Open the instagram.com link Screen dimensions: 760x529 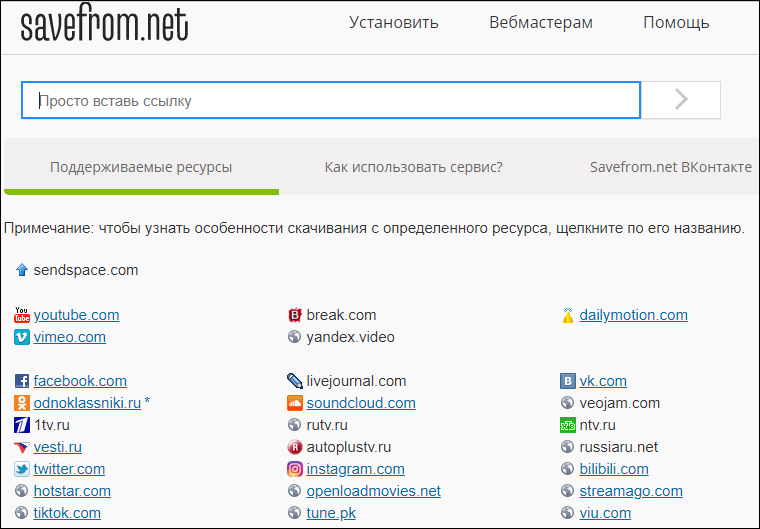coord(355,469)
